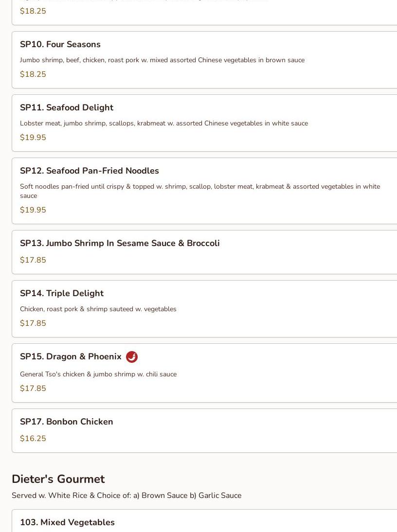This screenshot has height=532, width=397.
Task: Click the Dieter's Gourmet section heading
Action: (58, 479)
